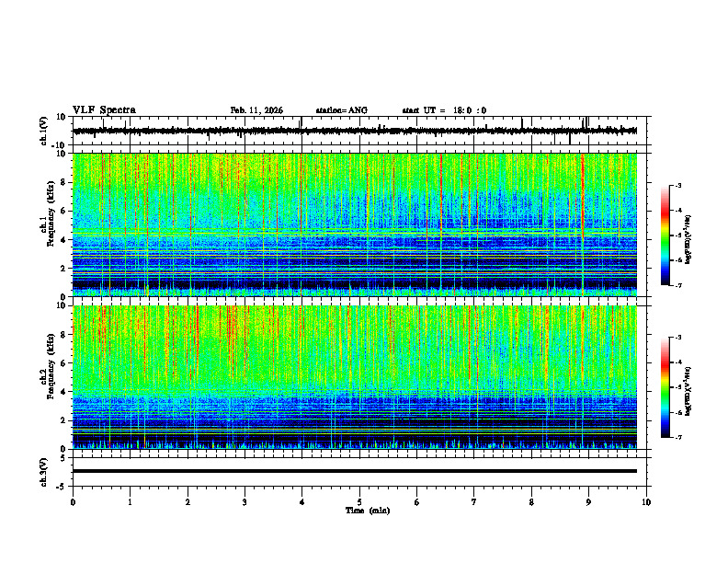The image size is (728, 563).
Task: Click the ch.2 color bar log(PSD) units label
Action: coord(688,391)
